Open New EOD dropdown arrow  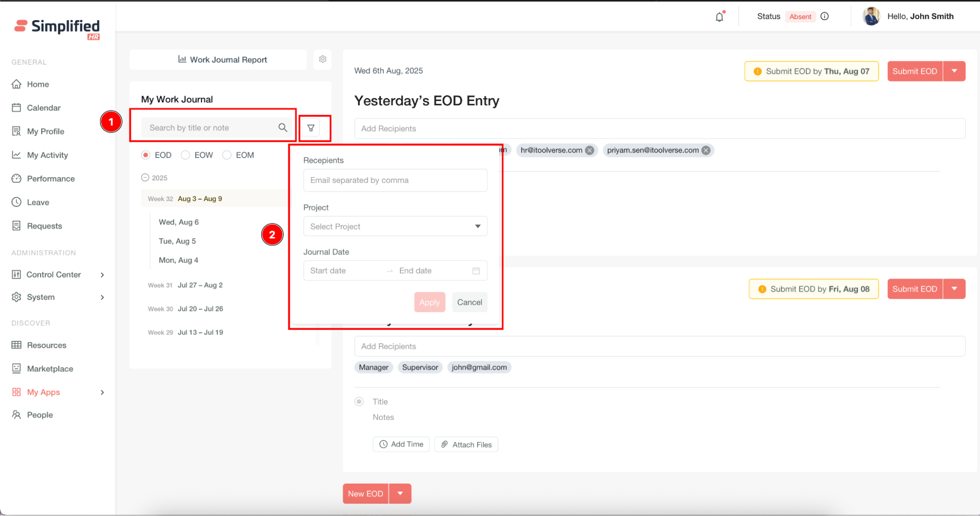pyautogui.click(x=401, y=493)
